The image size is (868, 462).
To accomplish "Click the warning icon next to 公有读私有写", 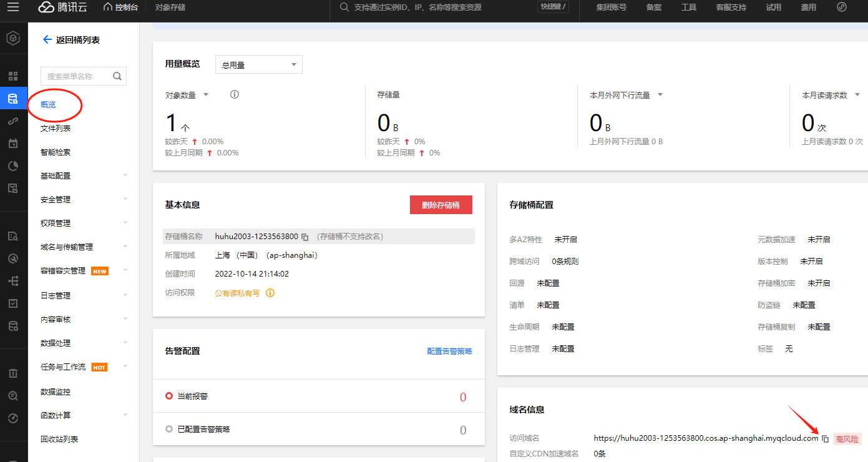I will [270, 293].
